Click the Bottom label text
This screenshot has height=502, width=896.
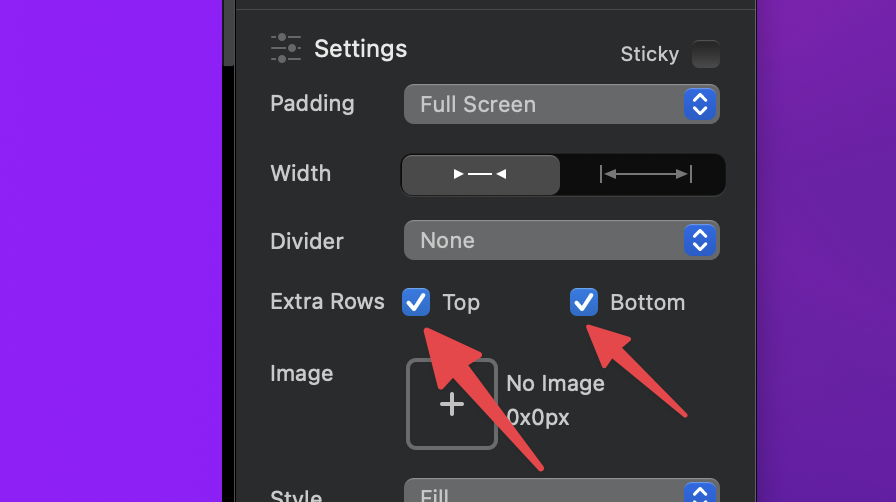[647, 302]
